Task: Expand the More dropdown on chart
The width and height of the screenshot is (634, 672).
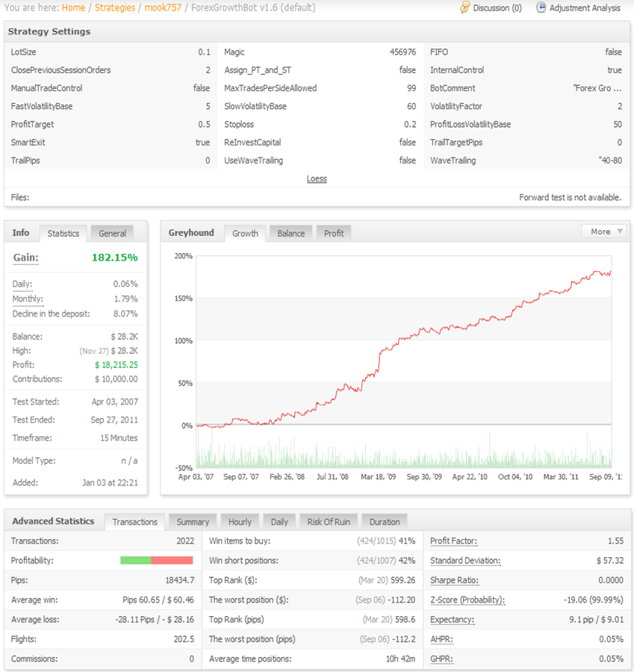Action: pyautogui.click(x=603, y=231)
